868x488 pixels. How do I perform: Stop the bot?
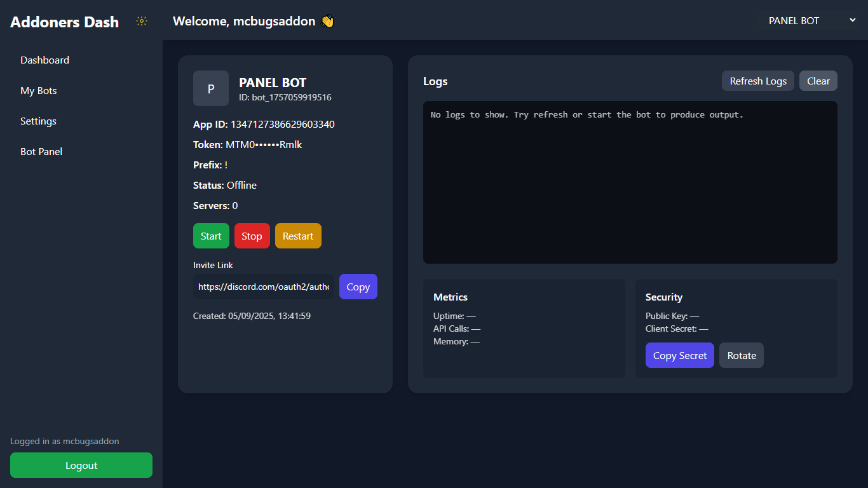click(x=252, y=236)
